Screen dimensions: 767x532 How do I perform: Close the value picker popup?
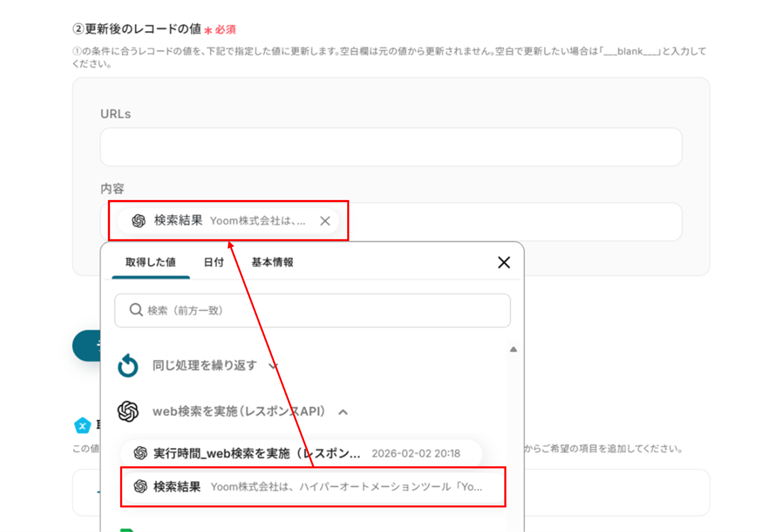504,262
